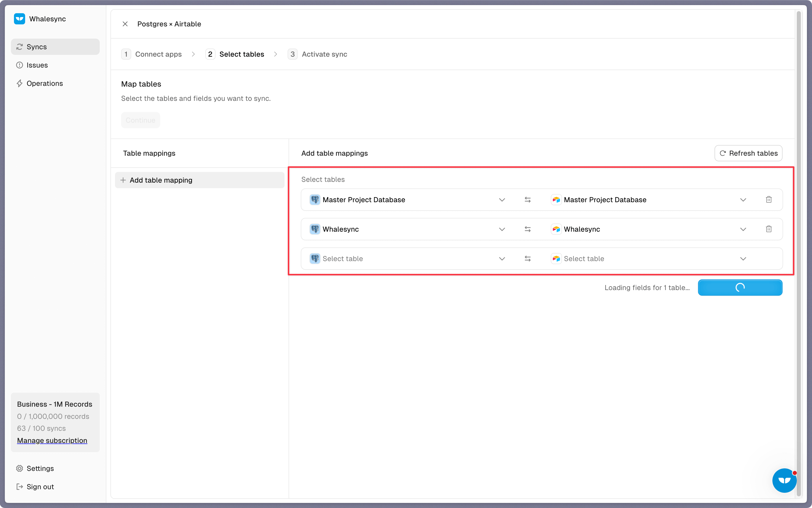Click the 'Postgres × Airtable' title
Viewport: 812px width, 508px height.
(x=169, y=24)
